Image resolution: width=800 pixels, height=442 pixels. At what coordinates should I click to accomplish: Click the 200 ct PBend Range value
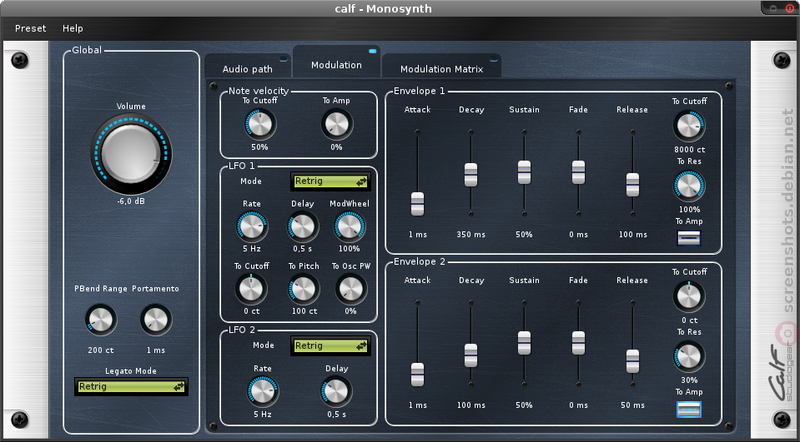(x=101, y=350)
